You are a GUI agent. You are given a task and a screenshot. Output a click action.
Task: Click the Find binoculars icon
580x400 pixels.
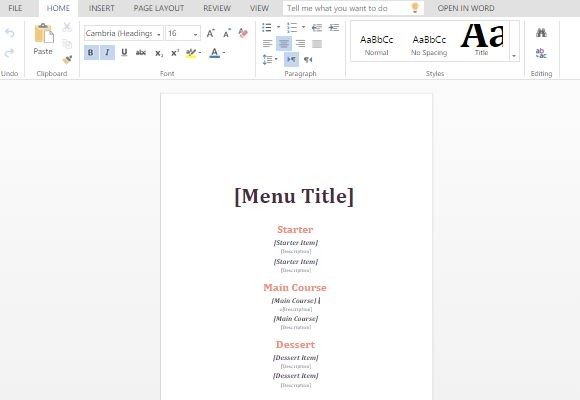tap(541, 33)
